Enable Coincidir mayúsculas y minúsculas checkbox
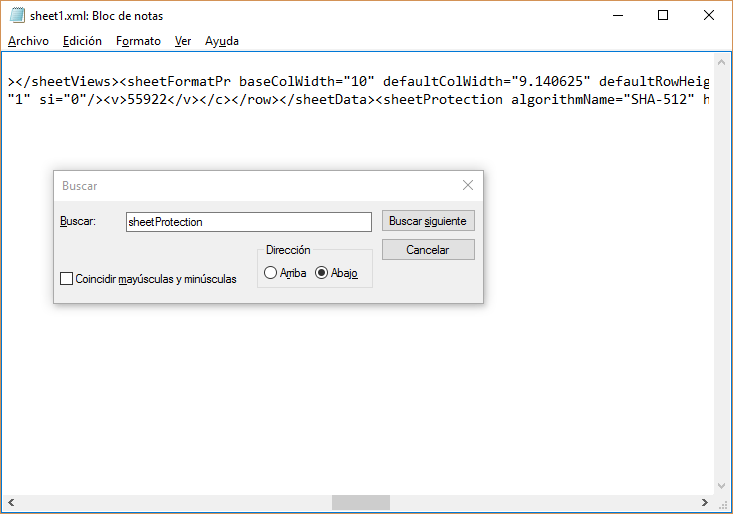Screen dimensions: 733x514 click(67, 279)
